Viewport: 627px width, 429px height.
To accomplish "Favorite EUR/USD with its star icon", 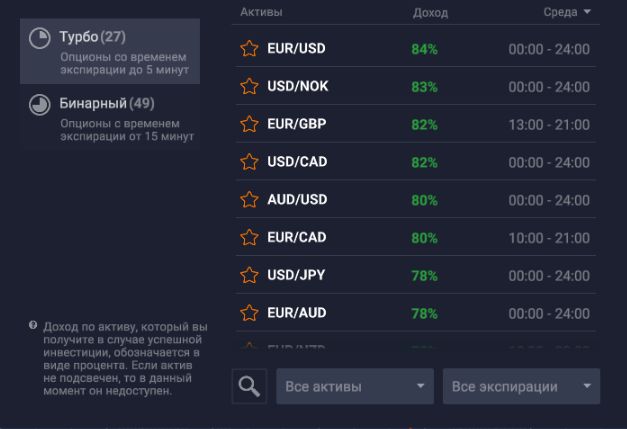I will point(249,48).
